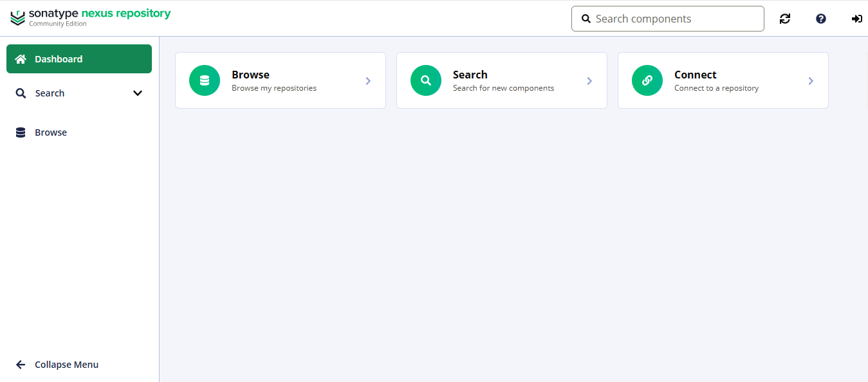868x382 pixels.
Task: Click the green Browse card database icon
Action: [205, 80]
